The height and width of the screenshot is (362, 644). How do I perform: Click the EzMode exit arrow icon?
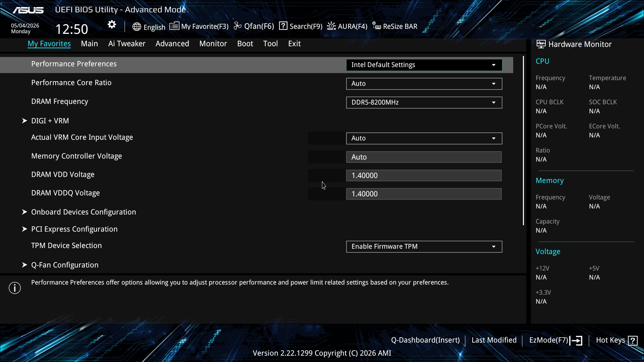[576, 341]
